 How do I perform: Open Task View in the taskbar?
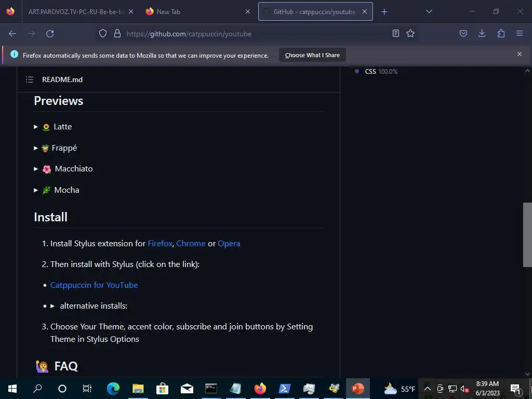tap(87, 389)
